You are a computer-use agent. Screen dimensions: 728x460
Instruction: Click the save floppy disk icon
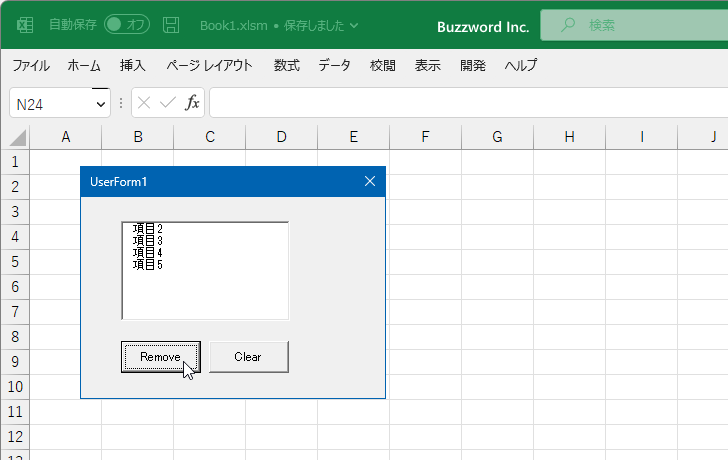[x=171, y=25]
